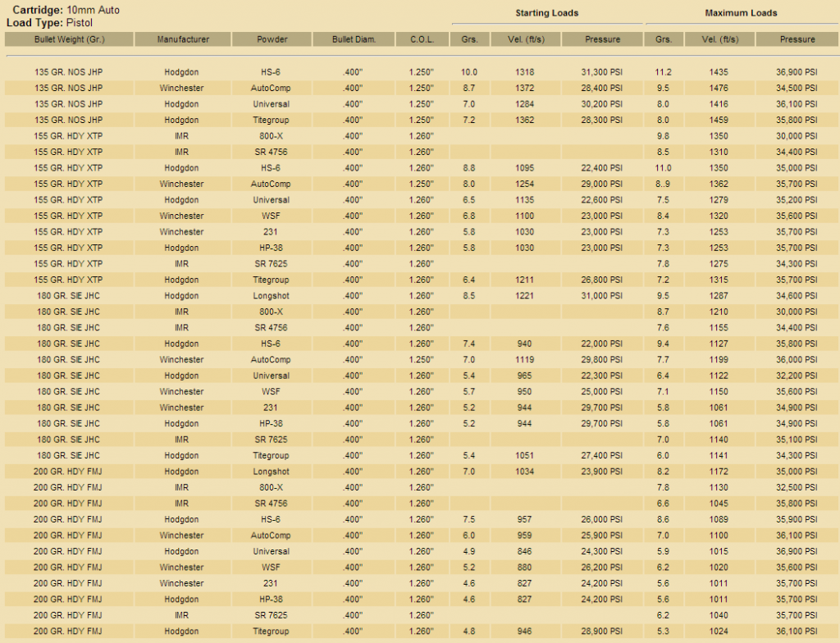Click 26,800 PSI in the 155 GR. Titegroup row
The width and height of the screenshot is (840, 643).
601,280
